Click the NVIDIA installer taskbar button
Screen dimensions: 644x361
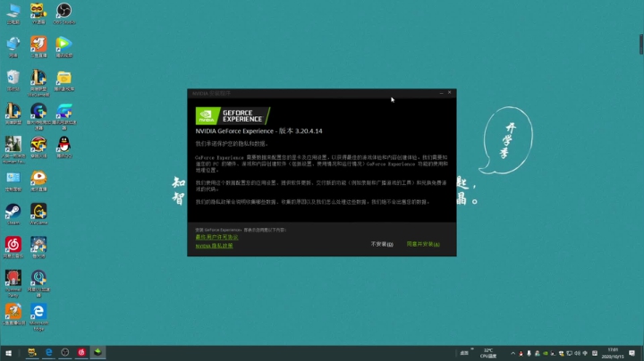coord(97,352)
